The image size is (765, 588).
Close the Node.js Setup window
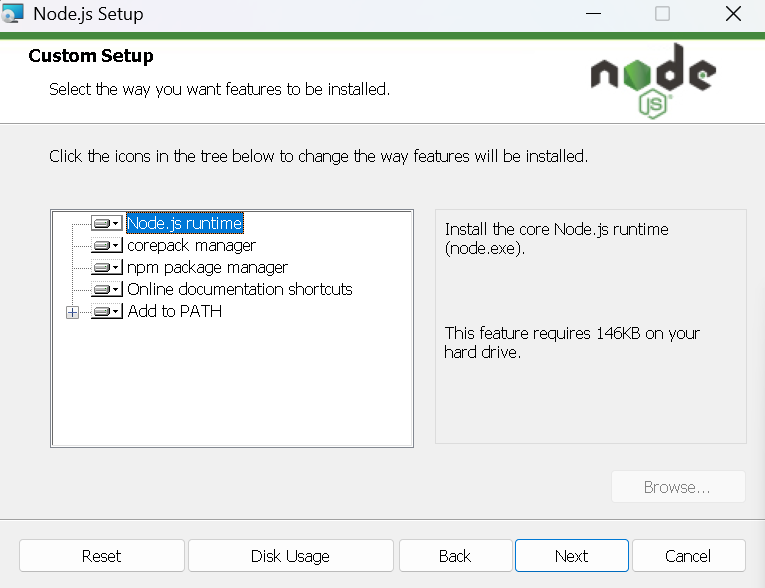point(733,14)
